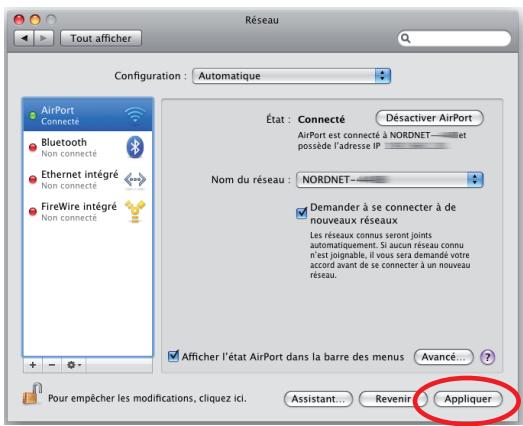This screenshot has height=426, width=523.
Task: Click Désactiver AirPort button
Action: (x=429, y=118)
